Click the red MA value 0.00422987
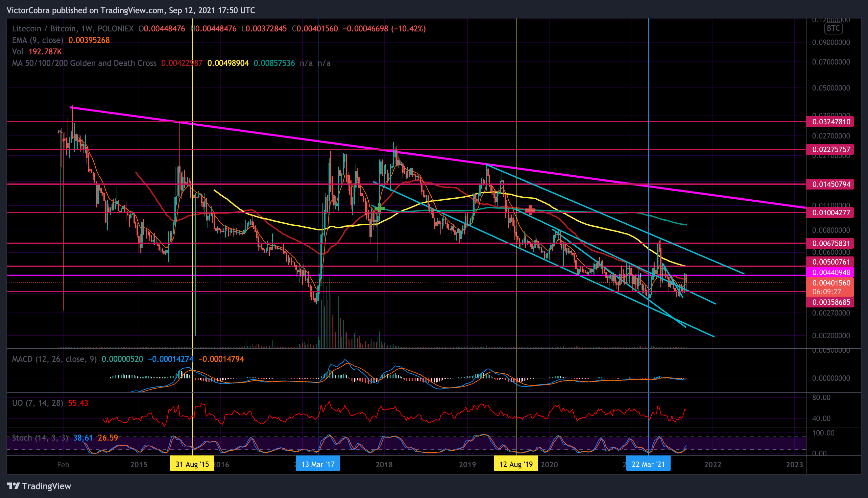 click(x=182, y=63)
